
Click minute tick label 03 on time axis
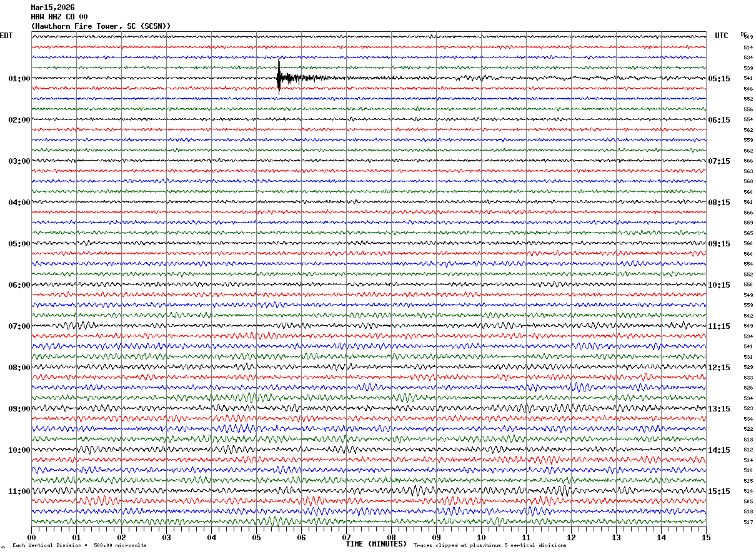166,537
